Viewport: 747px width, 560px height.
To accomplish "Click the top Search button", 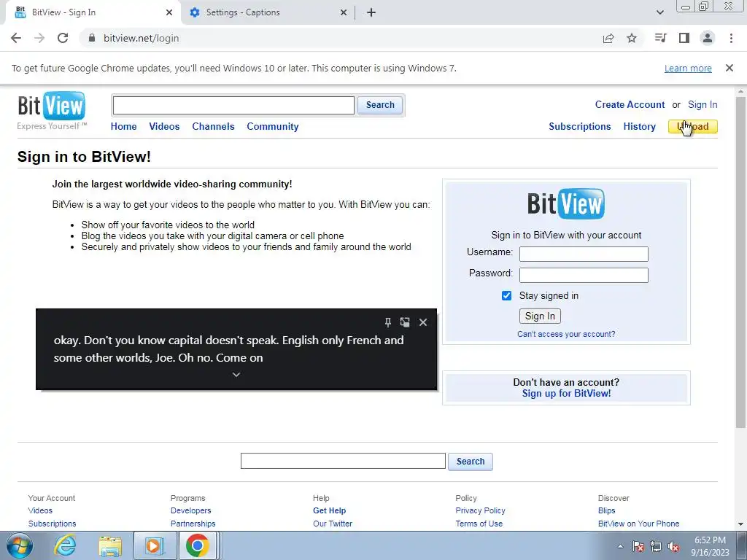I will (380, 105).
